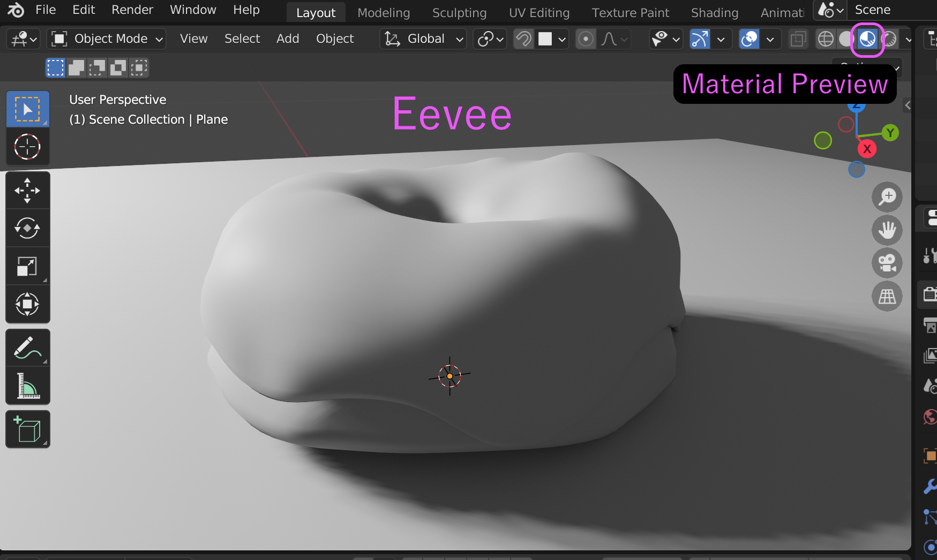Toggle viewport overlays
Image resolution: width=937 pixels, height=560 pixels.
[749, 39]
